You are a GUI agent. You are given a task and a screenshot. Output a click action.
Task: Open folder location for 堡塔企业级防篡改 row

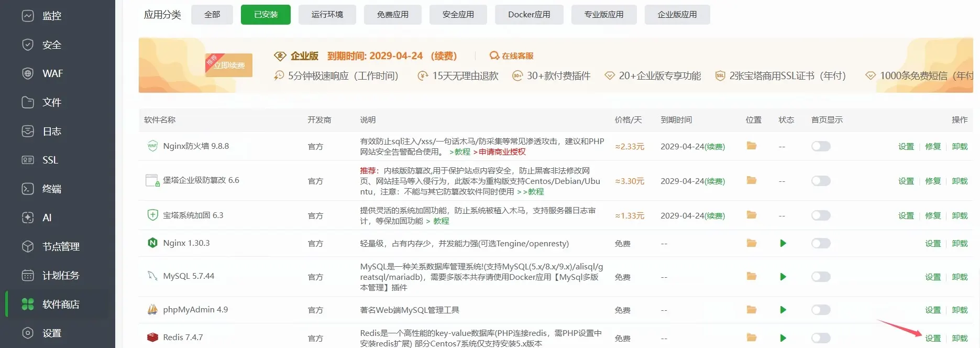pyautogui.click(x=752, y=180)
